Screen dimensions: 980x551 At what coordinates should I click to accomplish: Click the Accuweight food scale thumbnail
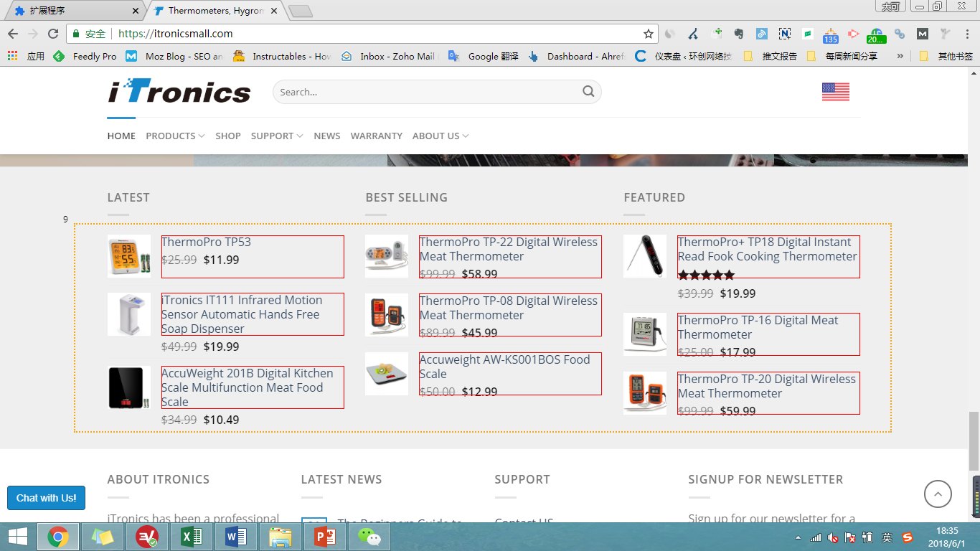387,374
